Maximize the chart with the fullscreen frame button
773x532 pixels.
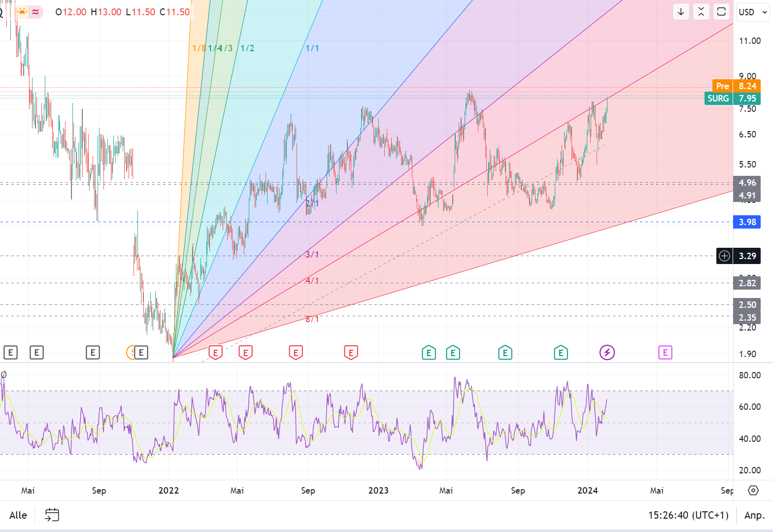pos(721,12)
